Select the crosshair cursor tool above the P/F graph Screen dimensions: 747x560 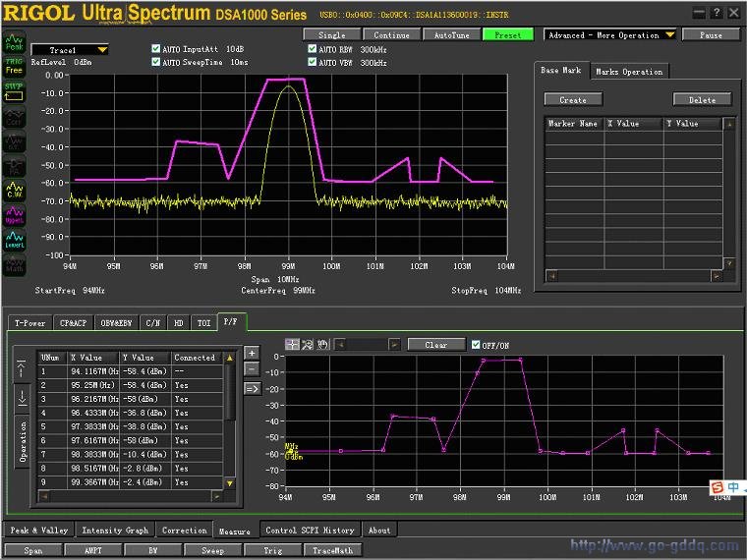[x=292, y=344]
